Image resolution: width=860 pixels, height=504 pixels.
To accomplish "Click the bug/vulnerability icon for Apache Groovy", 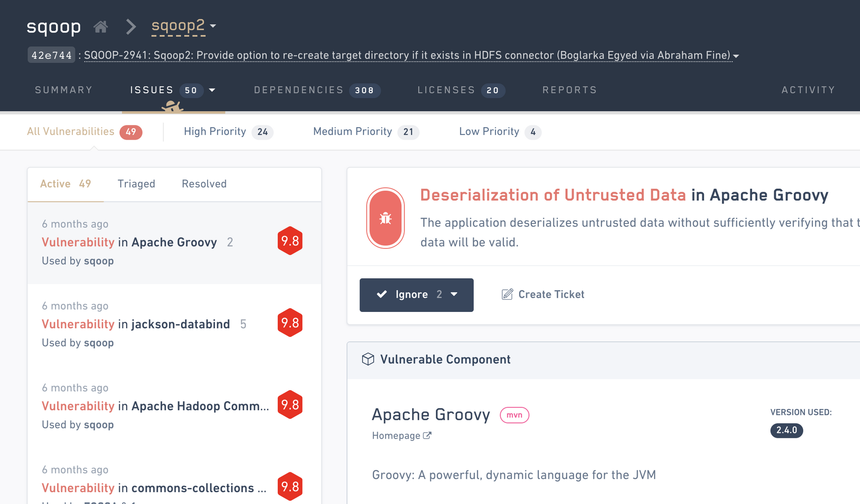I will point(385,218).
